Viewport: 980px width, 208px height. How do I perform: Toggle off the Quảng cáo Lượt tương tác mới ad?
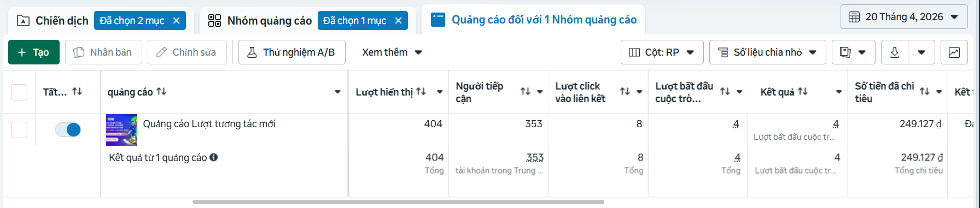click(68, 129)
